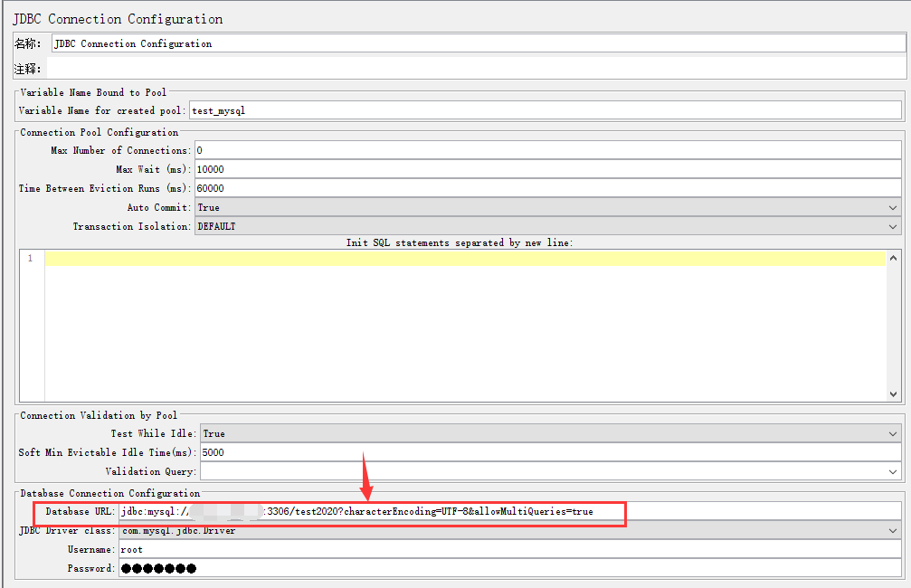
Task: Focus the 注释 comments field
Action: point(475,69)
